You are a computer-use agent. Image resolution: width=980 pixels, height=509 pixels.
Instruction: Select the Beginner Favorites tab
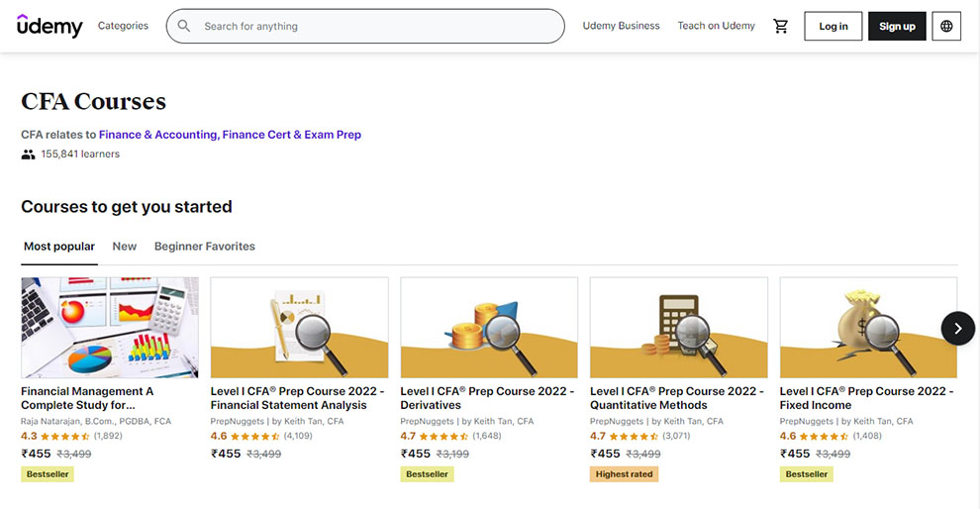pos(204,247)
